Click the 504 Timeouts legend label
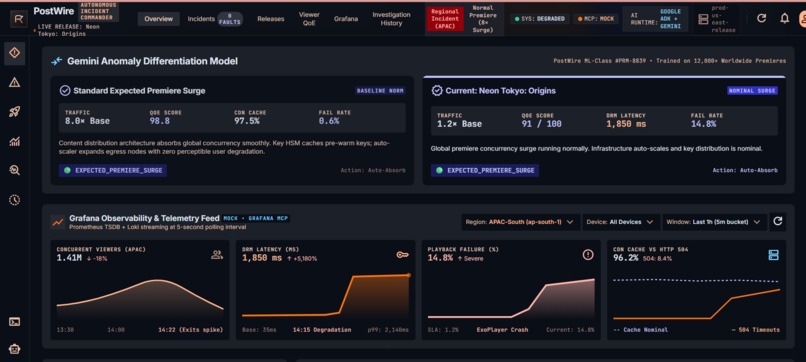The width and height of the screenshot is (806, 362). (x=755, y=330)
